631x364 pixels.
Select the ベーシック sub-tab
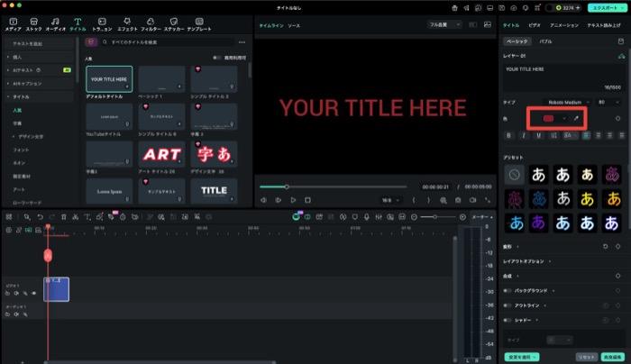tap(517, 41)
